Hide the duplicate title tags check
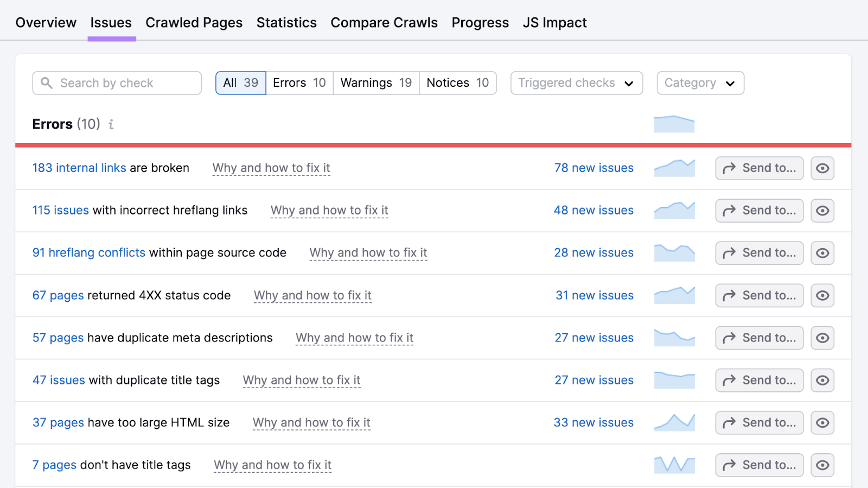Image resolution: width=868 pixels, height=488 pixels. [x=822, y=380]
